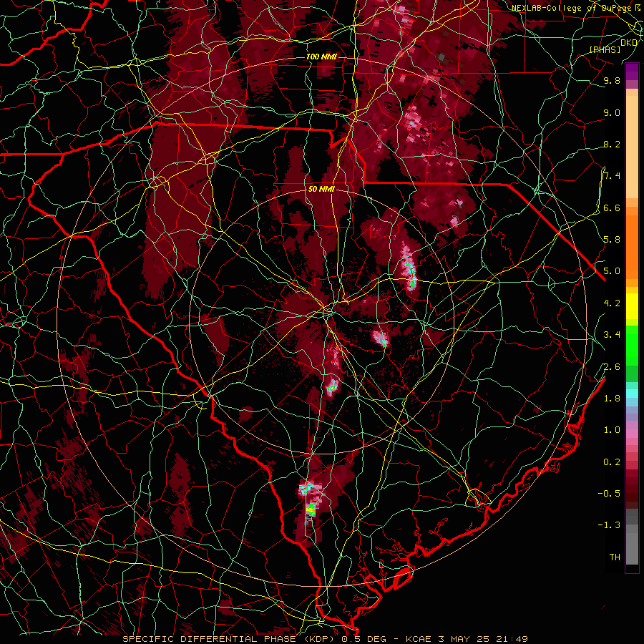Click the "NEXLAB-College of DuPage" credit text
This screenshot has width=644, height=644.
point(571,8)
